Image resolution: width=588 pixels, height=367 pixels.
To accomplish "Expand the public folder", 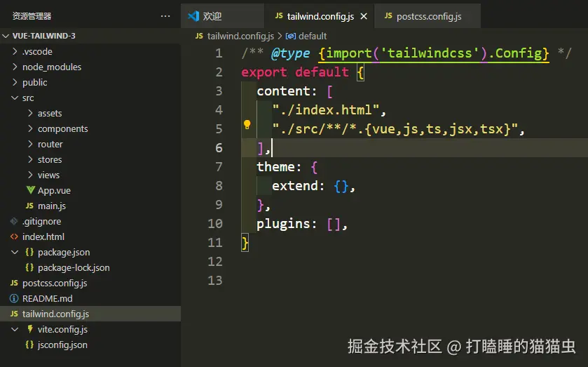I will click(15, 82).
